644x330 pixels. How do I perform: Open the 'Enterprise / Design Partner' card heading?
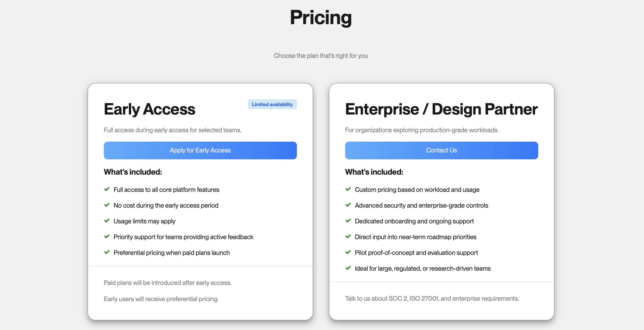click(441, 109)
